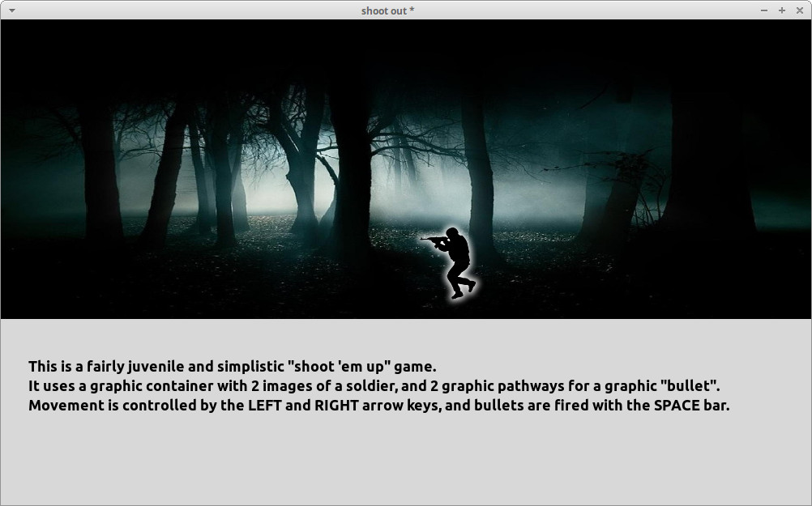
Task: Minimize the shoot out window
Action: point(764,11)
